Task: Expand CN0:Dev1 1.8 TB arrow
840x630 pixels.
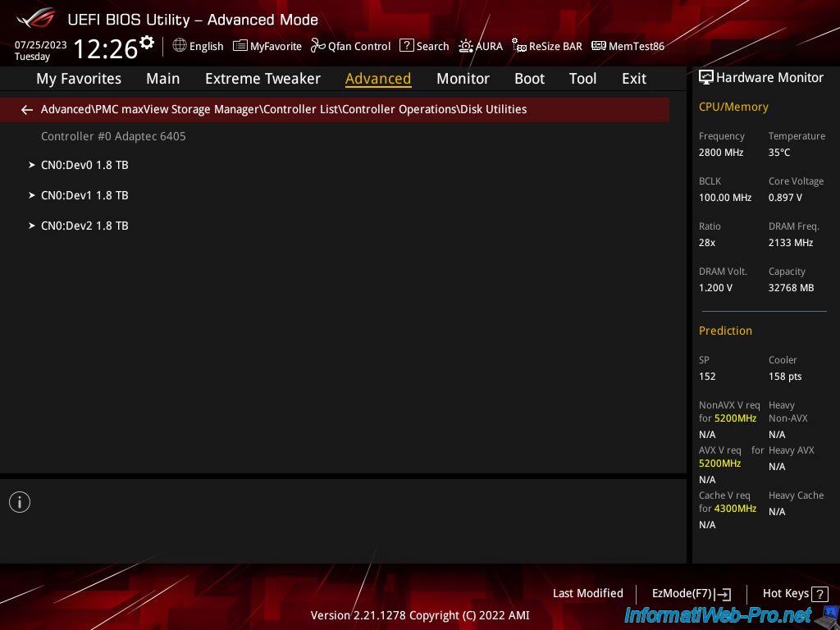Action: [x=32, y=195]
